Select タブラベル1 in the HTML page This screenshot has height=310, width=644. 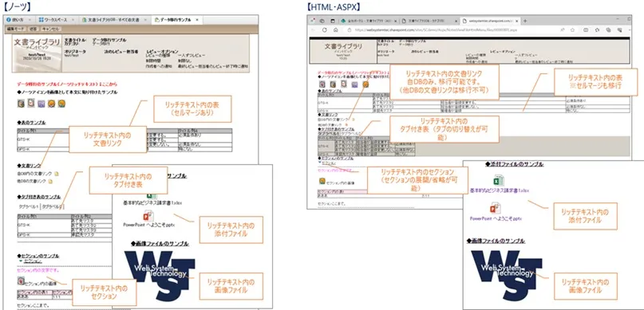(x=330, y=134)
